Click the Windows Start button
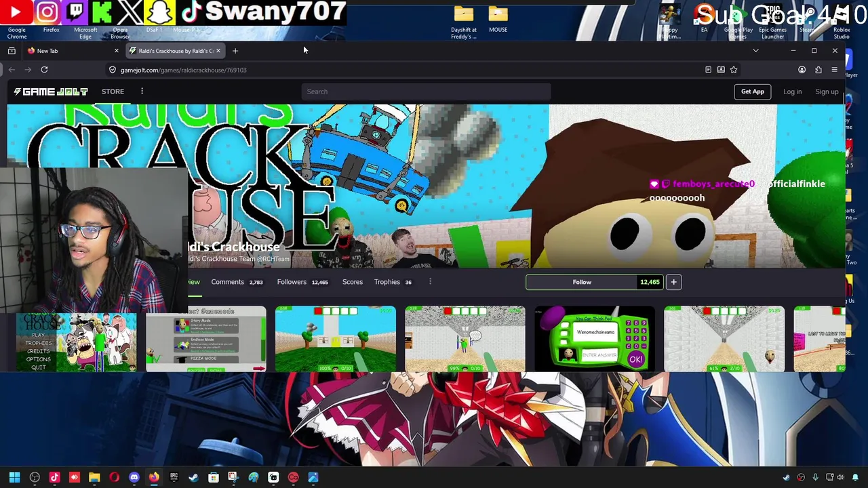868x488 pixels. click(14, 477)
